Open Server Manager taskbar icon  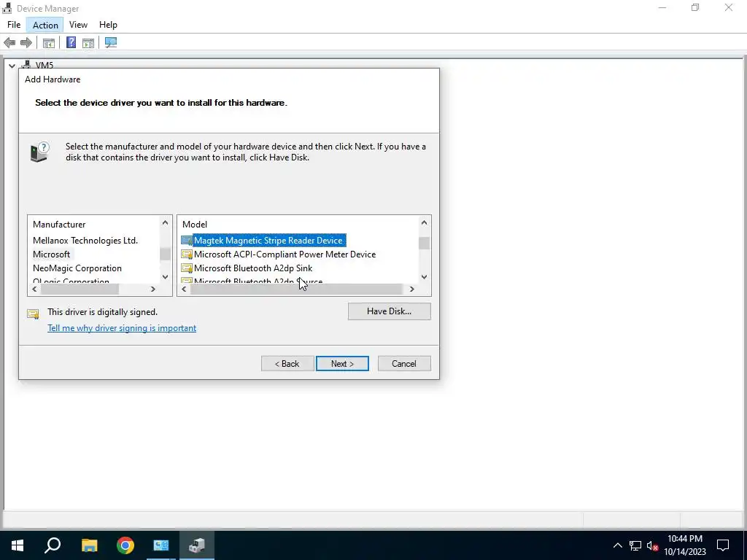point(161,545)
